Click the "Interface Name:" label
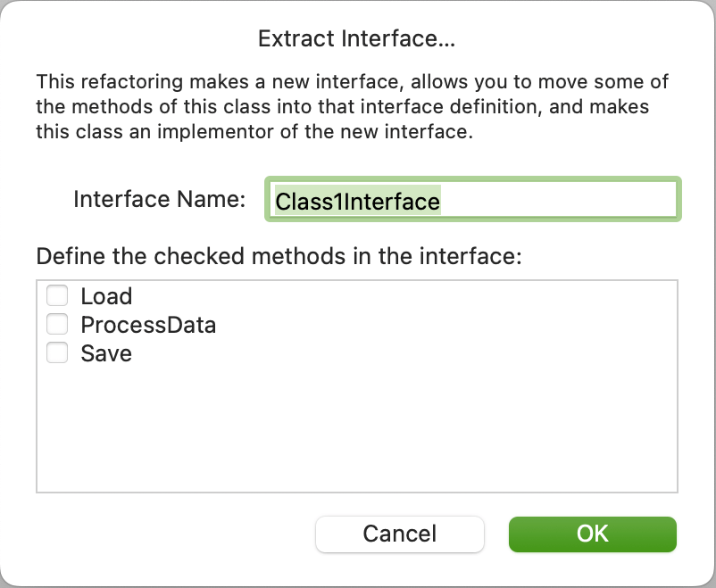This screenshot has height=588, width=716. (159, 199)
